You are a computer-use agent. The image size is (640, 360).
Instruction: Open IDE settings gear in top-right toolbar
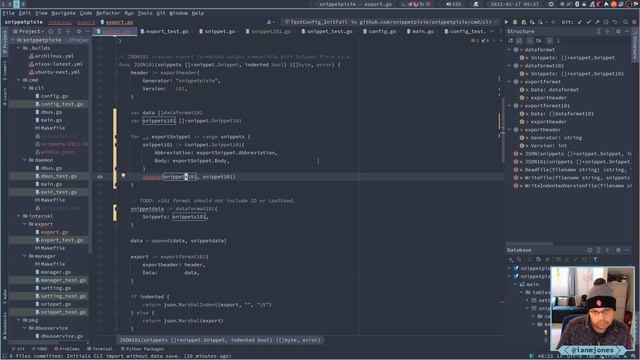634,22
